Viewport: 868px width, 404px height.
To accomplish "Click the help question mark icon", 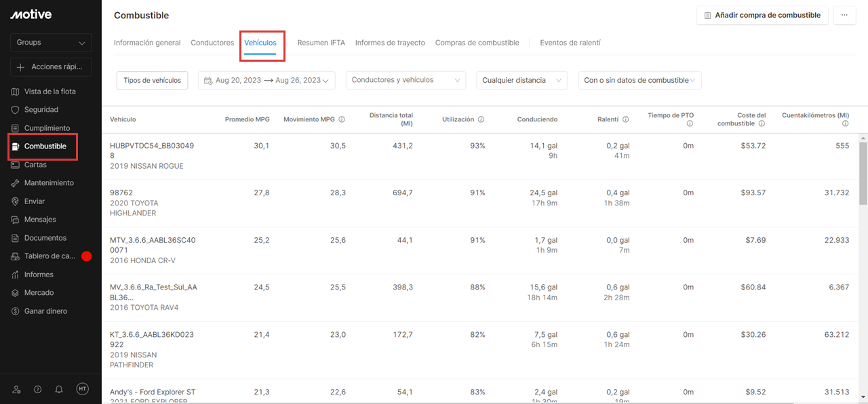I will tap(37, 389).
